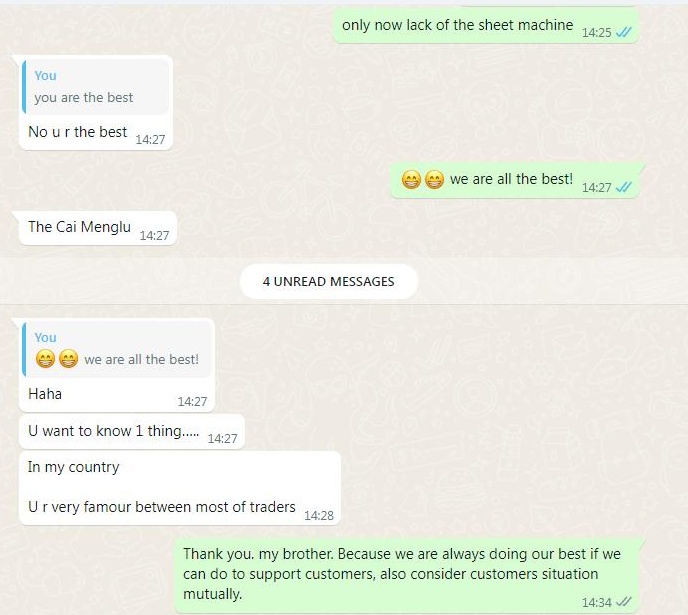Click the 'In my country' message line
Viewport: 688px width, 615px height.
[x=74, y=467]
